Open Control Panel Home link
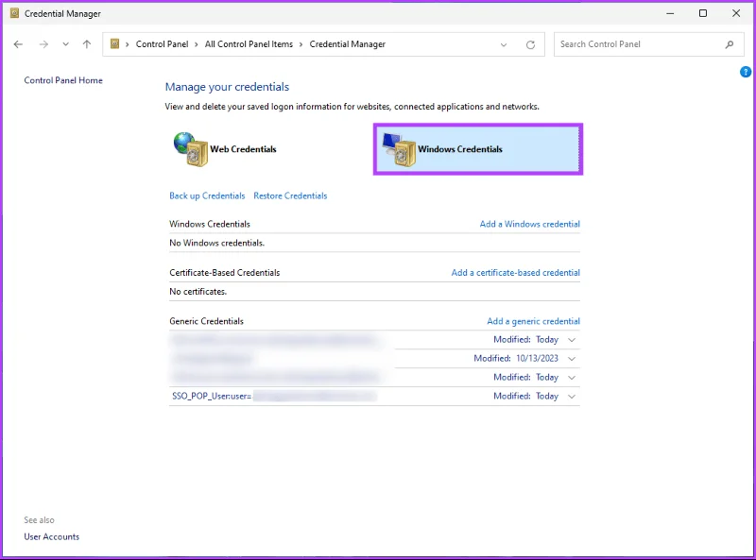This screenshot has width=756, height=560. (63, 80)
